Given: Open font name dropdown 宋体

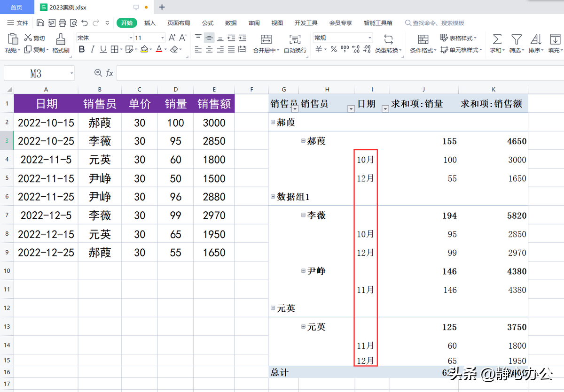Looking at the screenshot, I should [131, 38].
